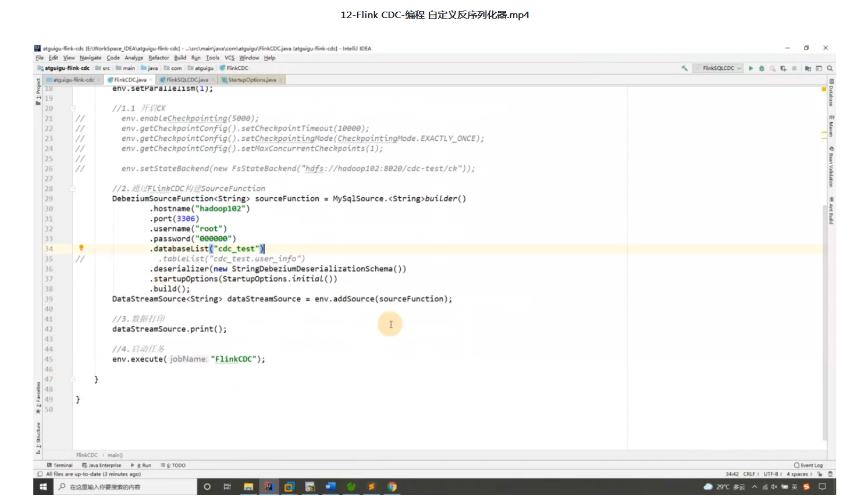Open the Edit menu
This screenshot has height=502, width=868.
53,58
